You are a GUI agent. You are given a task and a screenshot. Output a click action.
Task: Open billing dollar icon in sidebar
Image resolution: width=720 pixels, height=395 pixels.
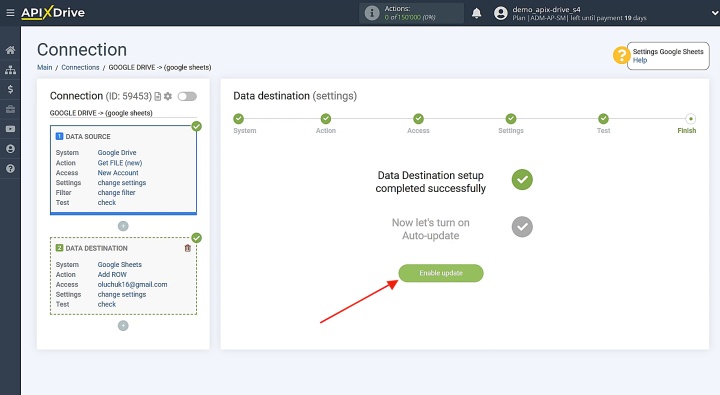tap(10, 90)
